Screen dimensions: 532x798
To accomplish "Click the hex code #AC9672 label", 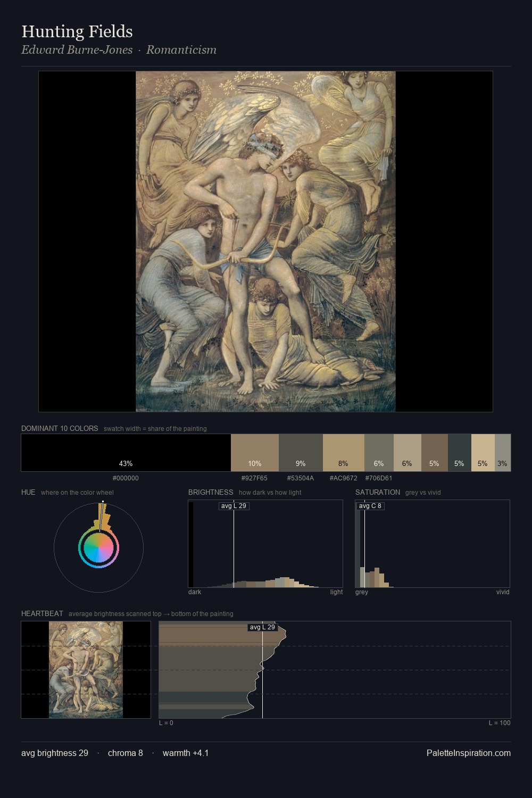I will (344, 478).
